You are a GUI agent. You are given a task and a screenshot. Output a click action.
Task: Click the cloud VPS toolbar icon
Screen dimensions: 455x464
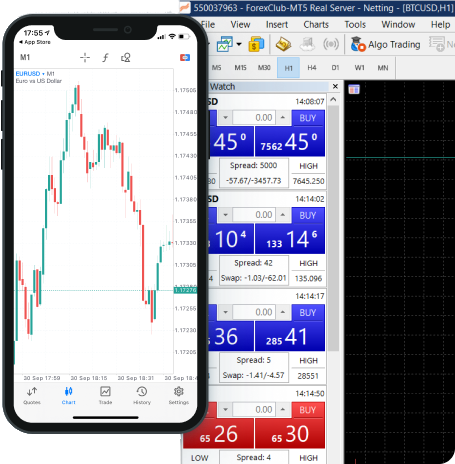307,44
